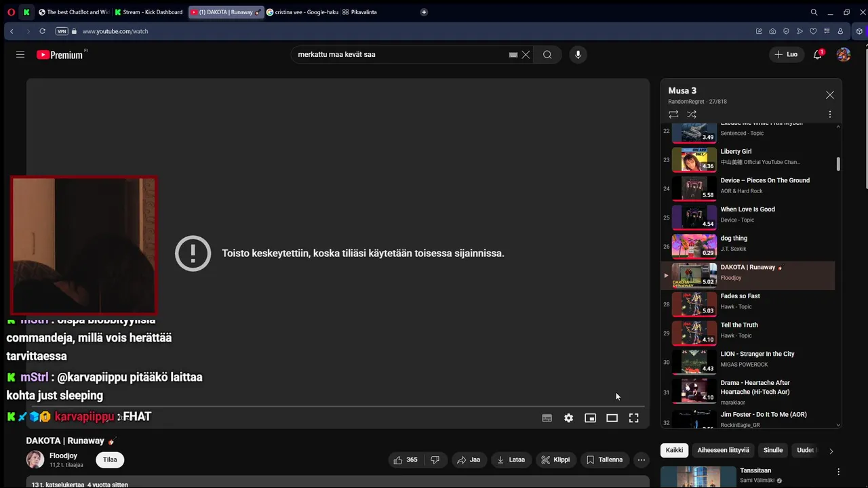
Task: Clear the search query text
Action: tap(526, 55)
